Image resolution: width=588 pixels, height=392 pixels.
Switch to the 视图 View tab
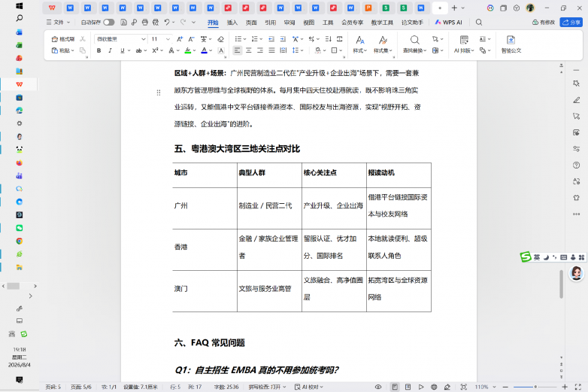pyautogui.click(x=308, y=23)
